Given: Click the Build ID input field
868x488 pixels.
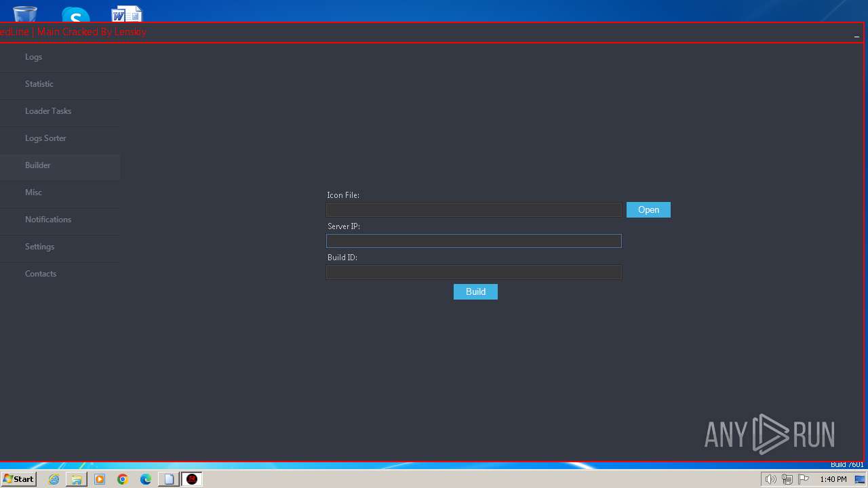Looking at the screenshot, I should tap(474, 272).
